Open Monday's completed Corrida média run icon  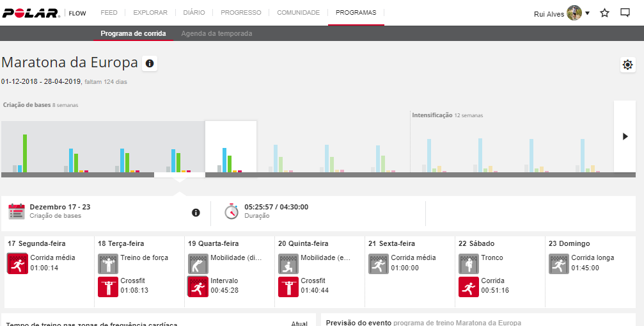17,263
